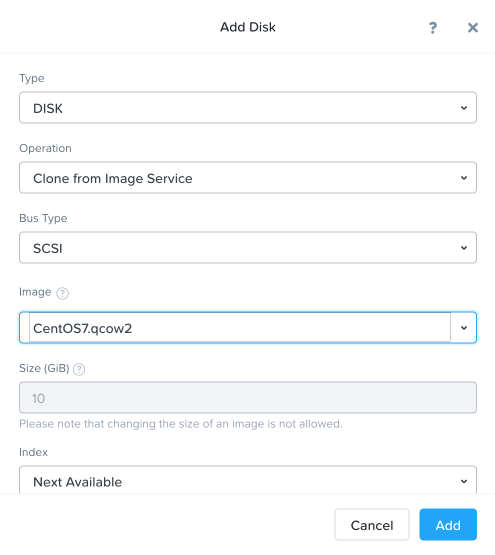Click into the CentOS7.qcow2 image text field
Viewport: 495px width, 555px height.
(240, 328)
